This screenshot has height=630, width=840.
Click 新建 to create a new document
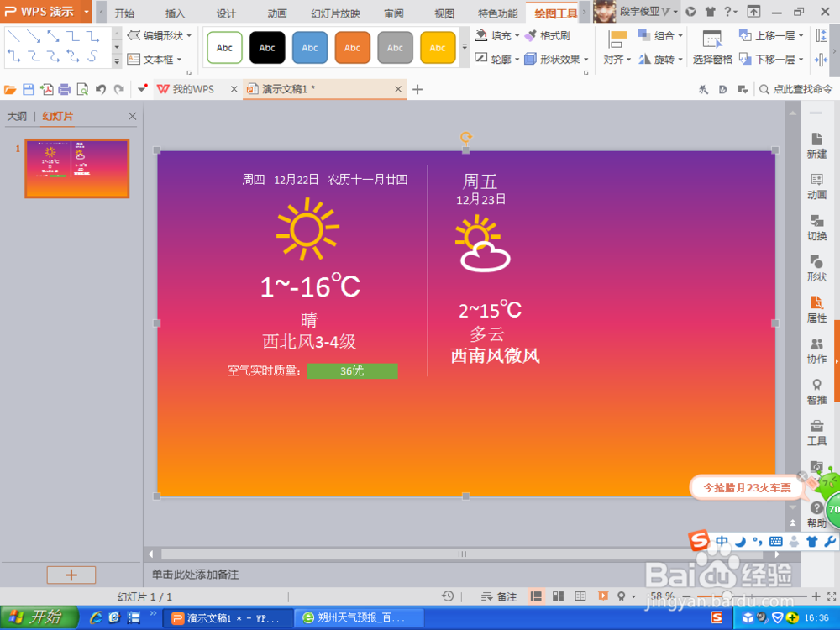816,146
